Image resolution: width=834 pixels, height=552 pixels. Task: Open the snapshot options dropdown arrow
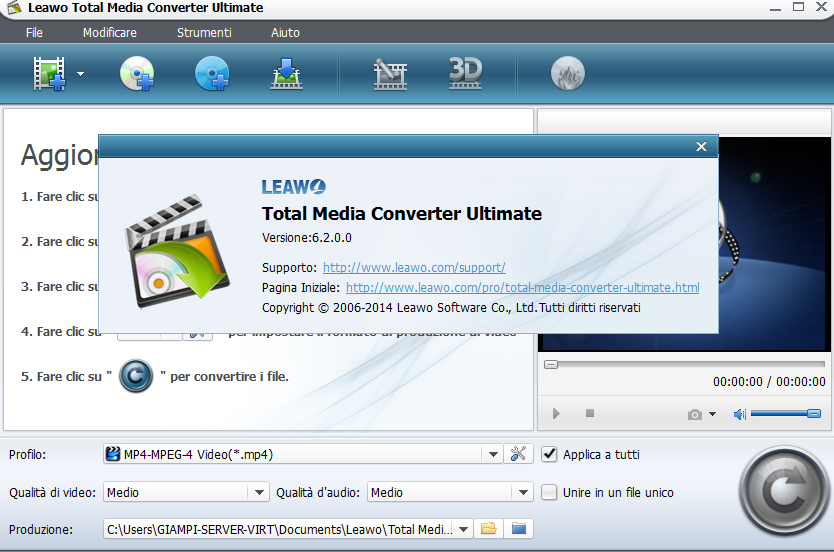pyautogui.click(x=712, y=414)
